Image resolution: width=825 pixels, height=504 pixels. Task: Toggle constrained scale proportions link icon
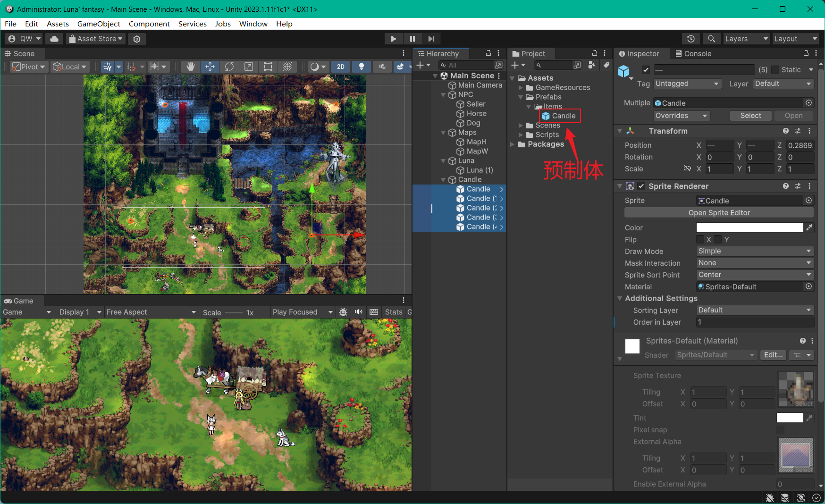click(687, 168)
